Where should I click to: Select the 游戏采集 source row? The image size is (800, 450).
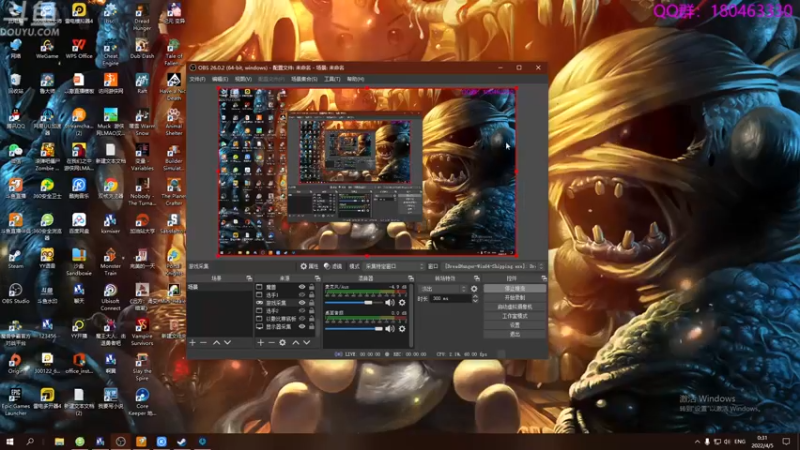tap(286, 303)
